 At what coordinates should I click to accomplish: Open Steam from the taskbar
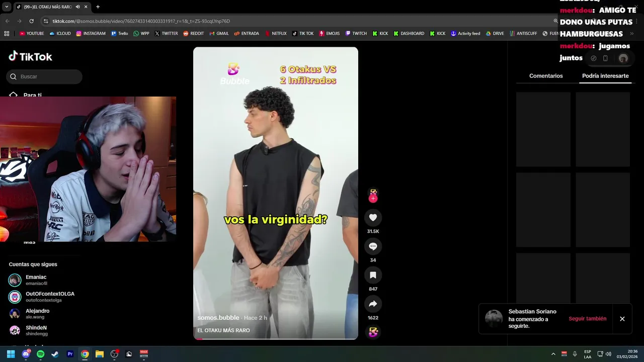click(55, 354)
